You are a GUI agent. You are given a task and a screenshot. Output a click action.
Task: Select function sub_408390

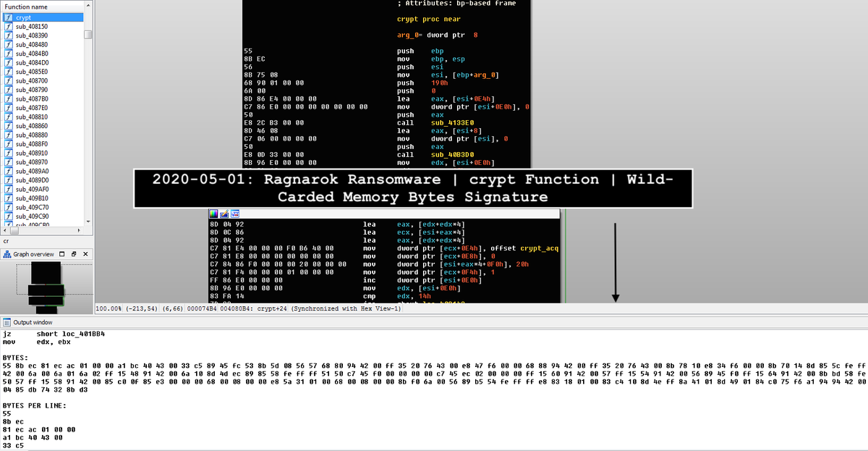pos(43,35)
